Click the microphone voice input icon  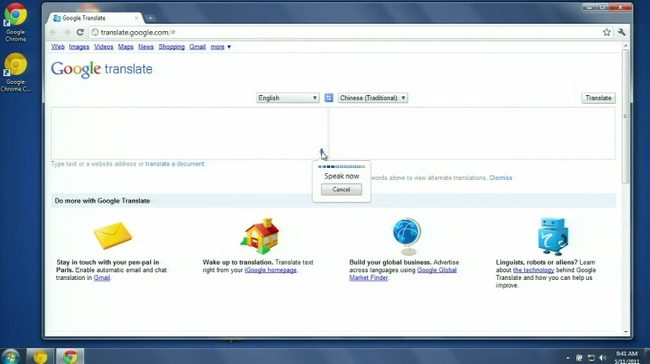[321, 153]
